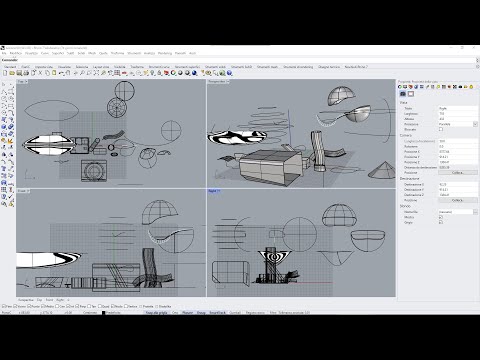Click the first round icon in properties panel tab row

click(x=400, y=87)
